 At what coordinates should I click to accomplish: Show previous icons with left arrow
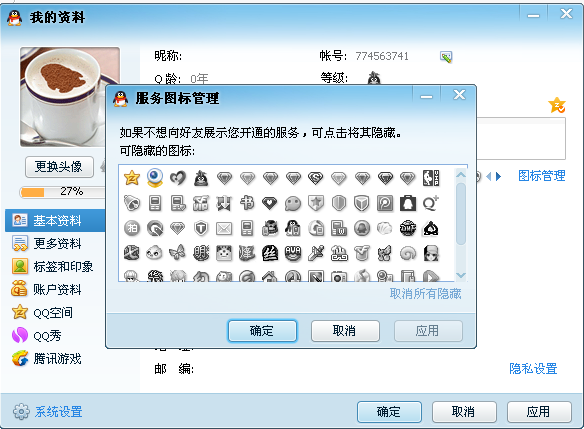click(x=489, y=176)
